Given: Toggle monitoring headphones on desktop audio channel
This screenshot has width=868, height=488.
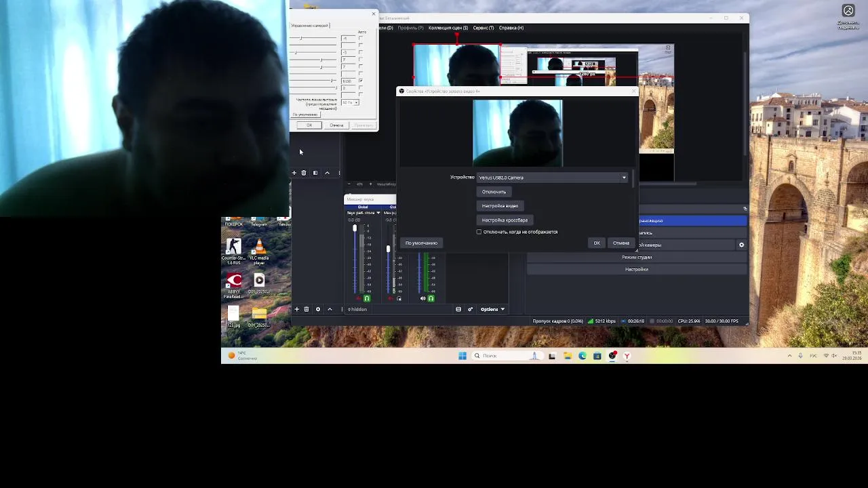Looking at the screenshot, I should coord(367,298).
